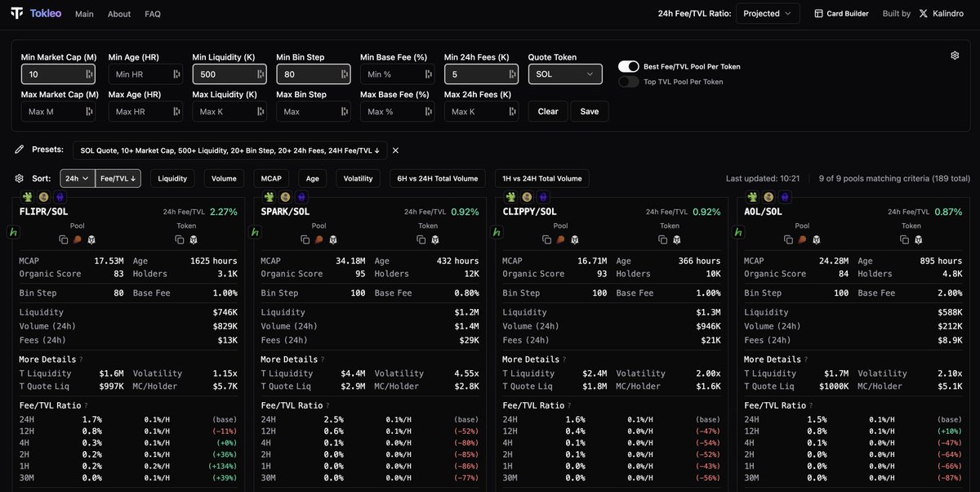This screenshot has width=980, height=492.
Task: Click the purple icon above AOL/SOL
Action: pyautogui.click(x=784, y=197)
